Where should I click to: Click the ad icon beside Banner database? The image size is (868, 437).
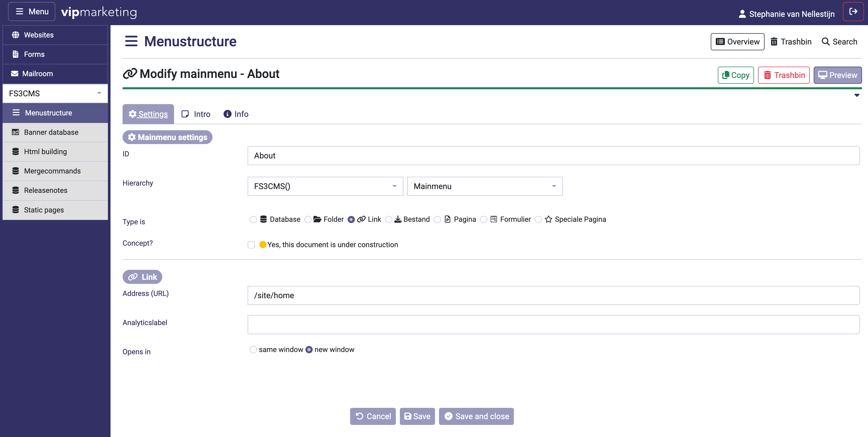point(16,132)
